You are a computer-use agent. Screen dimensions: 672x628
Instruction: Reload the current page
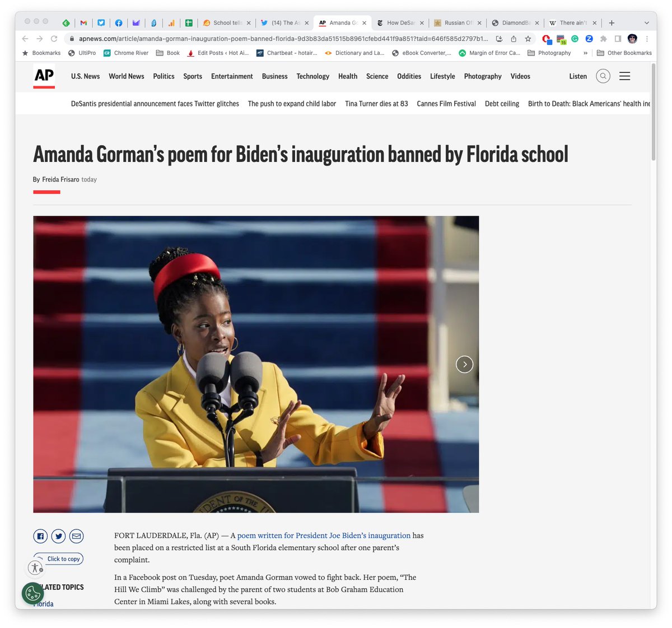click(x=54, y=39)
